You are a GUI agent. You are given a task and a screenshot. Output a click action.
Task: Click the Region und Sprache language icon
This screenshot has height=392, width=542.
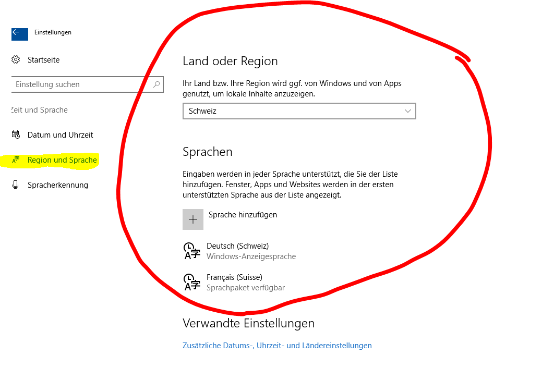16,160
